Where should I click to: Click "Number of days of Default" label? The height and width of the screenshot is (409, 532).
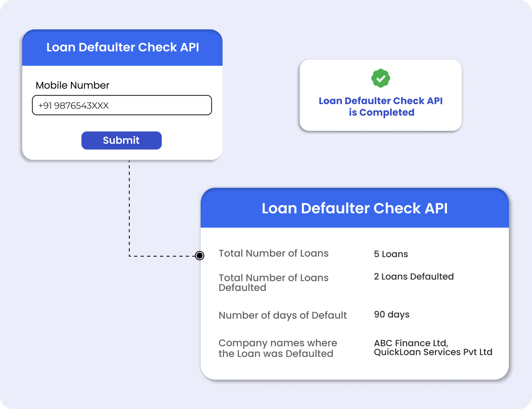(283, 315)
